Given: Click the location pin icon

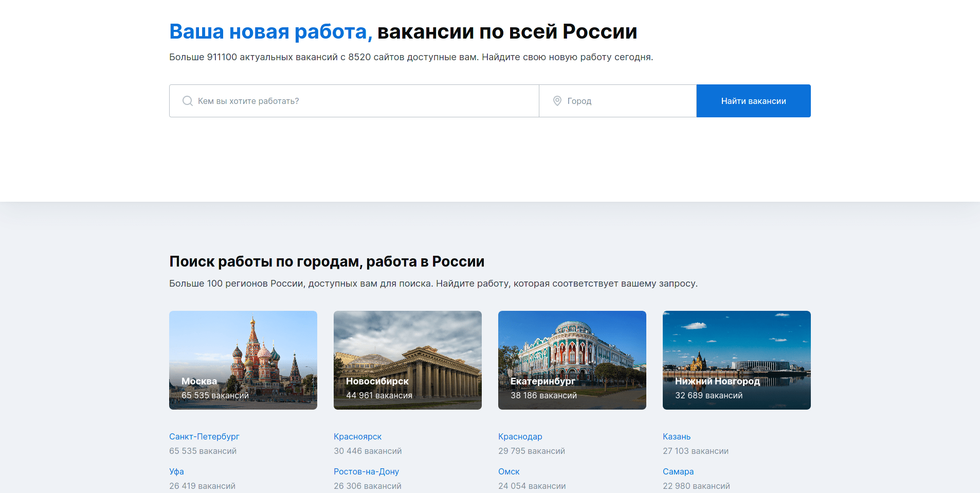Looking at the screenshot, I should pos(557,101).
